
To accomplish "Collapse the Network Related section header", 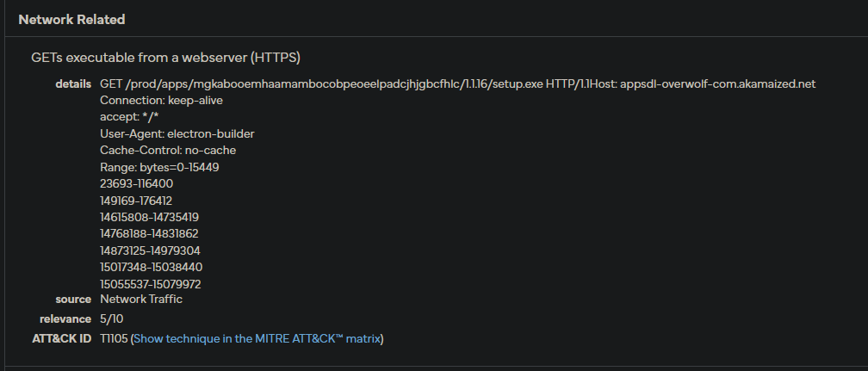I will point(71,19).
